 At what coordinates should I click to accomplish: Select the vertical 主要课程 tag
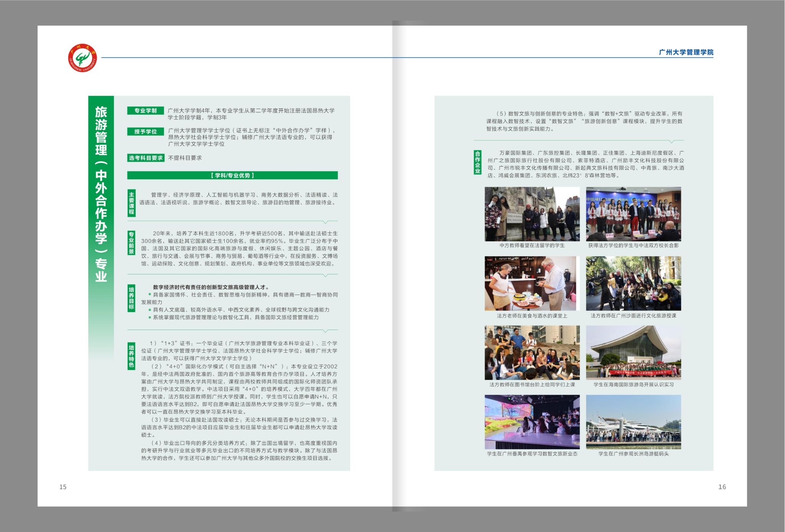tap(131, 203)
